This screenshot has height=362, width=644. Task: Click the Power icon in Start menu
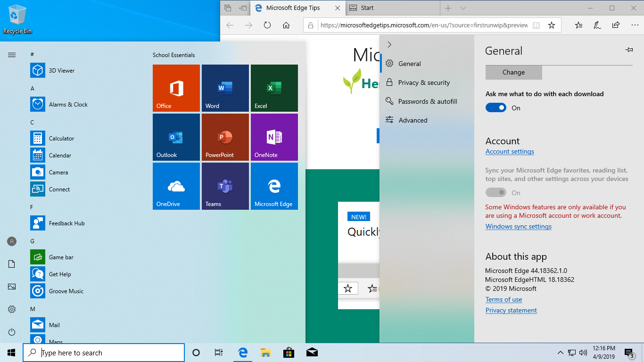[x=12, y=332]
